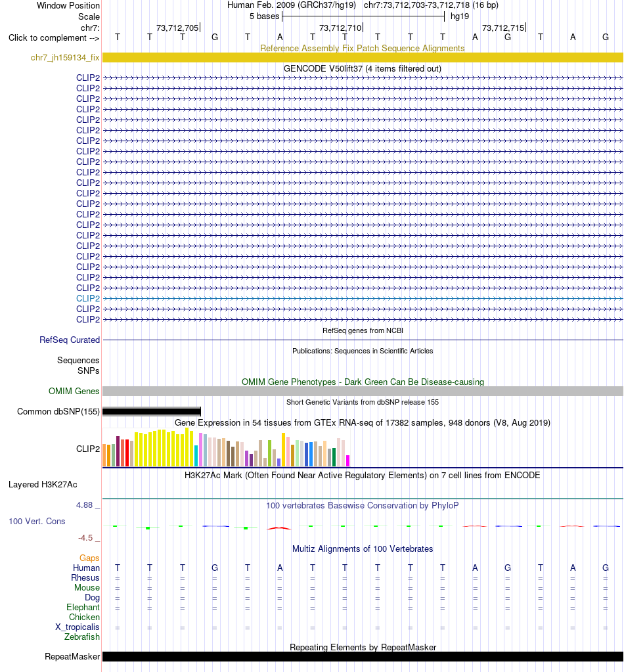Click the Scale label in ruler

[x=89, y=16]
